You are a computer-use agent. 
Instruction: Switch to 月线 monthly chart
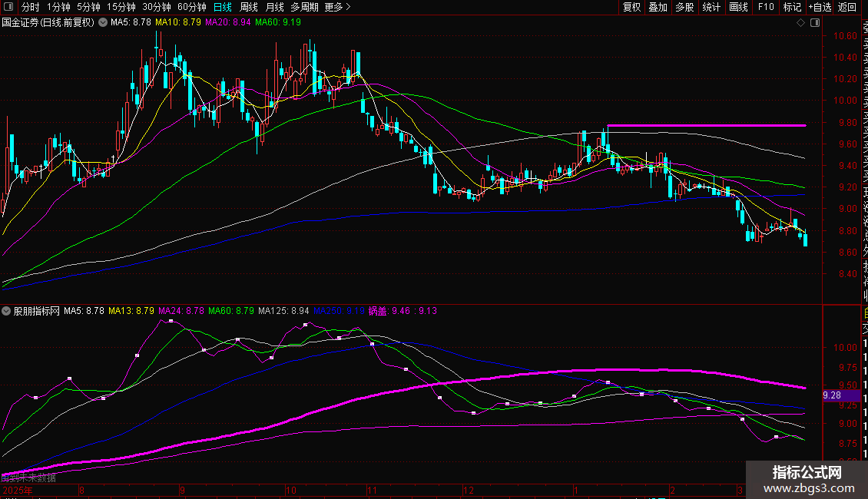click(274, 7)
